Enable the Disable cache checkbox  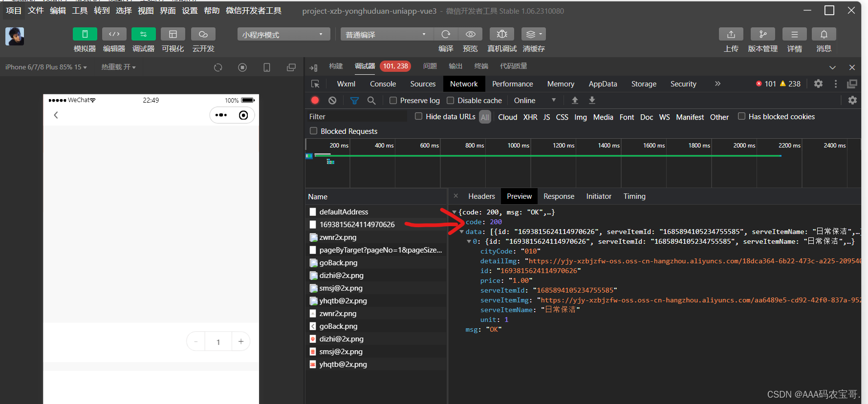point(451,101)
